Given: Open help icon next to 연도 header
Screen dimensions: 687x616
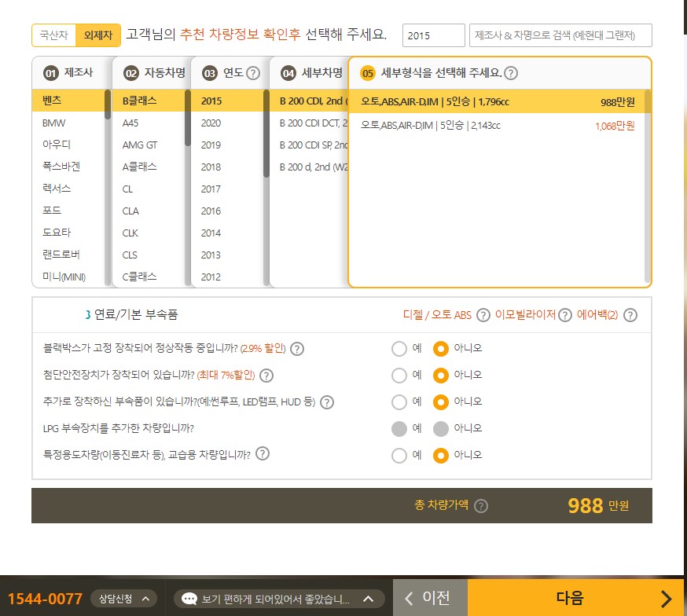Looking at the screenshot, I should (253, 73).
